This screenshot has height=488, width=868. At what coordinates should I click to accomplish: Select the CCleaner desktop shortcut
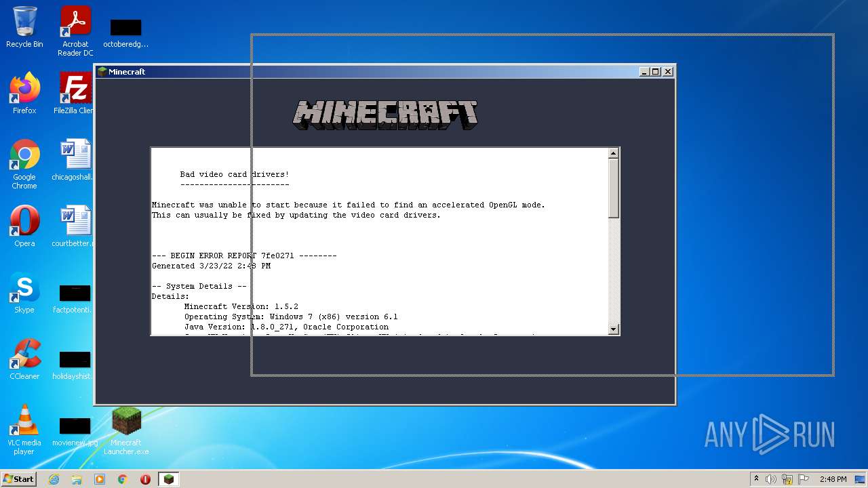pos(24,359)
